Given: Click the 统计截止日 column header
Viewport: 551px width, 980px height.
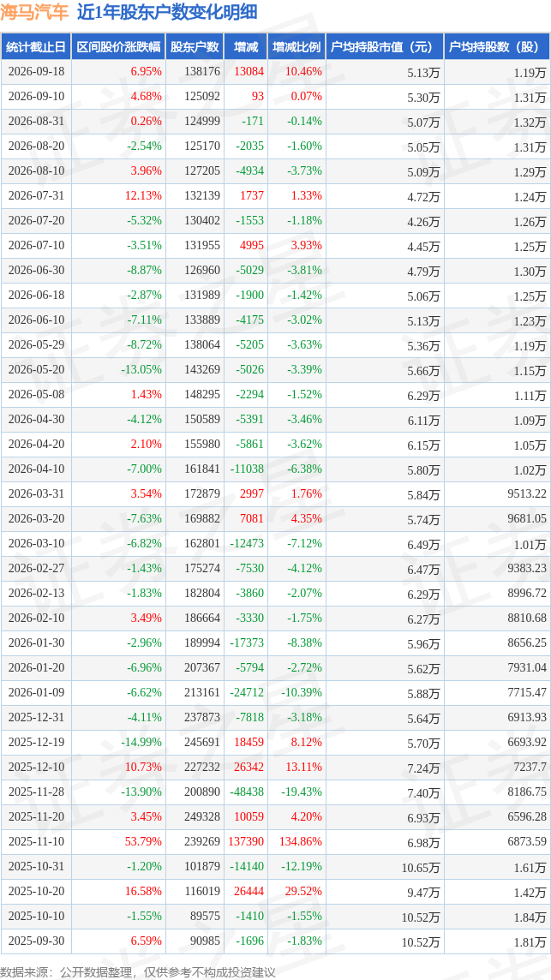Looking at the screenshot, I should 36,47.
